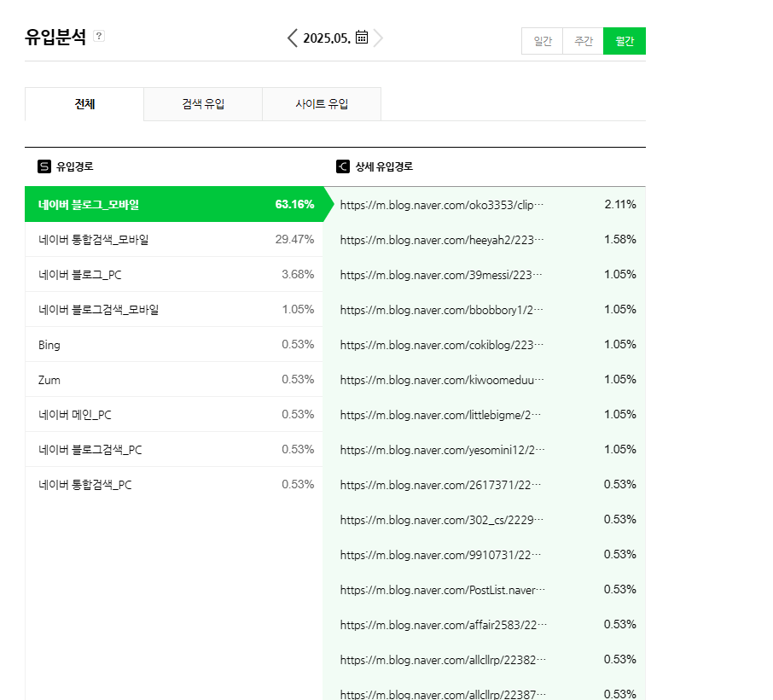Select the Zum referral row
Viewport: 773px width, 700px height.
tap(174, 379)
